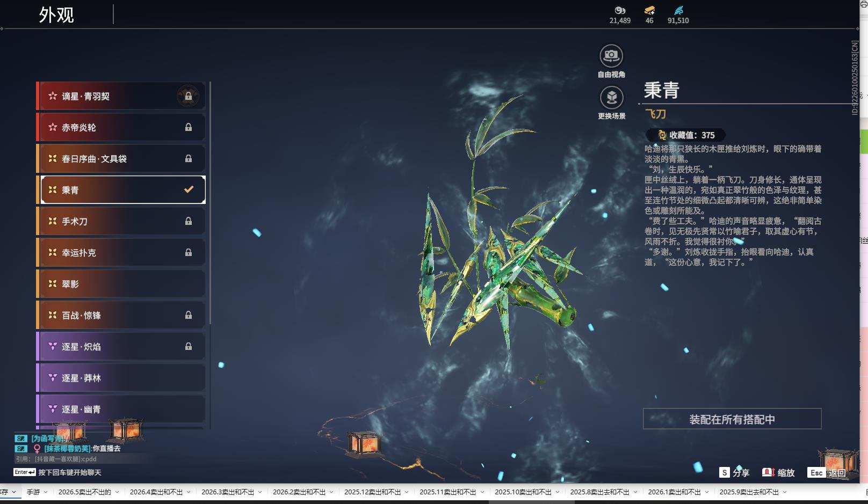Screen dimensions: 868x504
Task: Expand the 2026.5卖出不出的 tab dropdown arrow
Action: pos(118,492)
